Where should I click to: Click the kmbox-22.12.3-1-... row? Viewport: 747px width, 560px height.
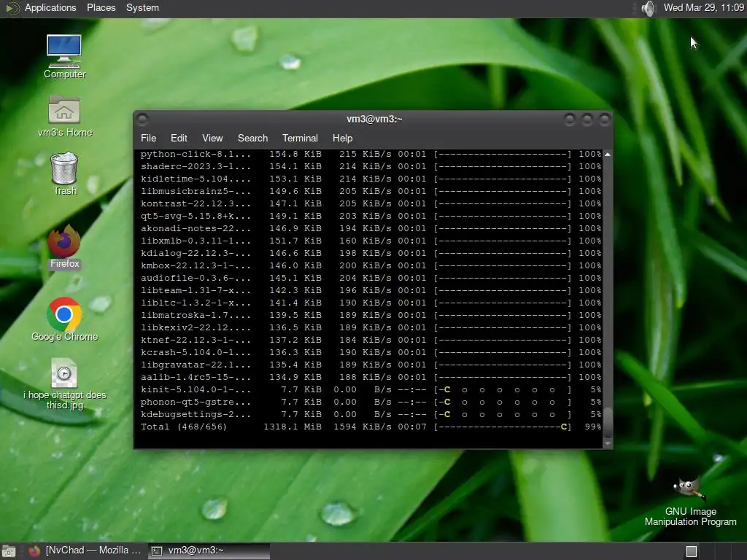point(371,265)
